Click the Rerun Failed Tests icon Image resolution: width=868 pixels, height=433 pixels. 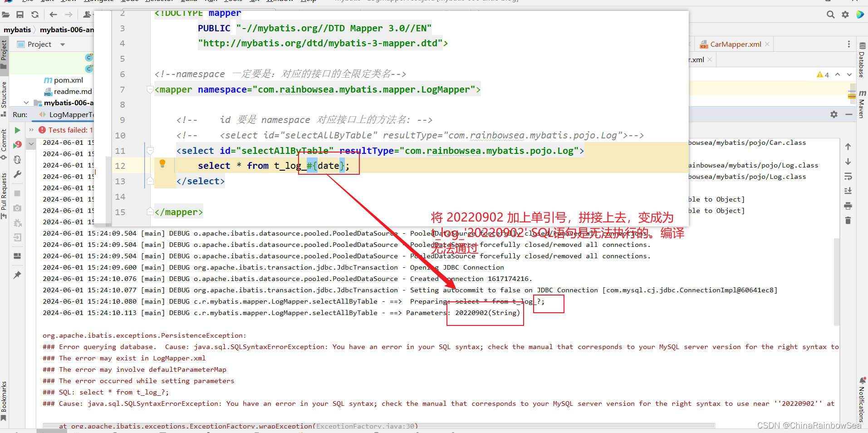point(17,145)
